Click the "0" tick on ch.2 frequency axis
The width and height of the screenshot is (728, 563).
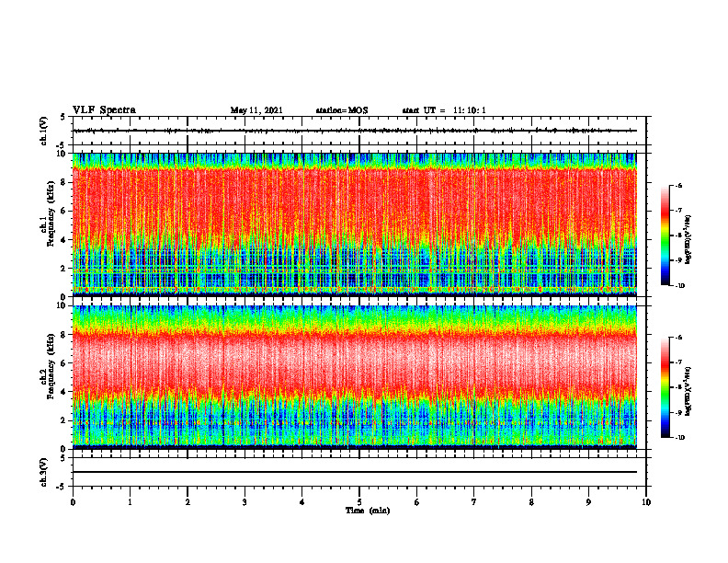tap(64, 449)
